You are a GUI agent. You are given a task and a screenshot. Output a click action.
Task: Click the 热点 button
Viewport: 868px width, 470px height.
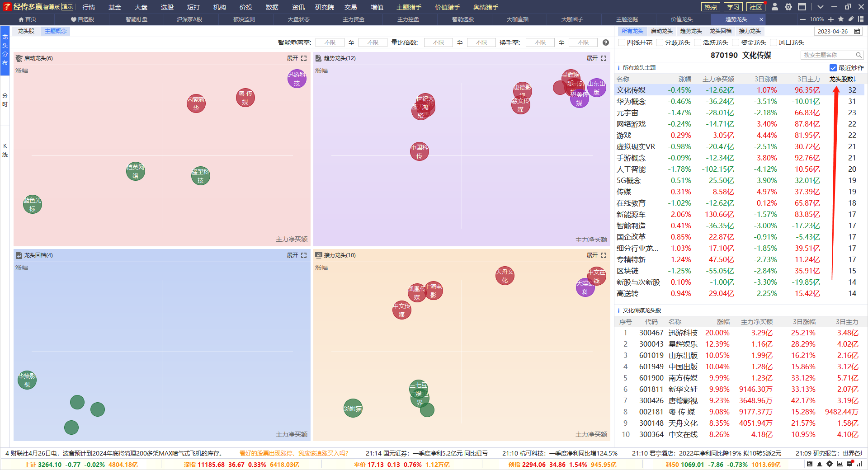[x=711, y=7]
